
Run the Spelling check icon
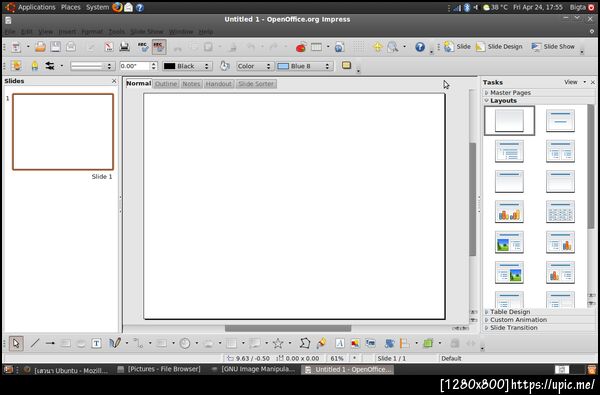tap(143, 47)
